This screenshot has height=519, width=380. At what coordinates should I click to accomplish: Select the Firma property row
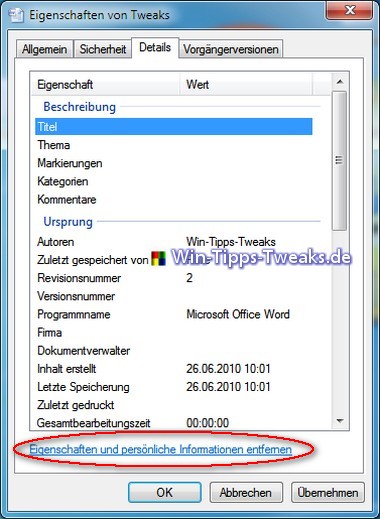pos(174,332)
